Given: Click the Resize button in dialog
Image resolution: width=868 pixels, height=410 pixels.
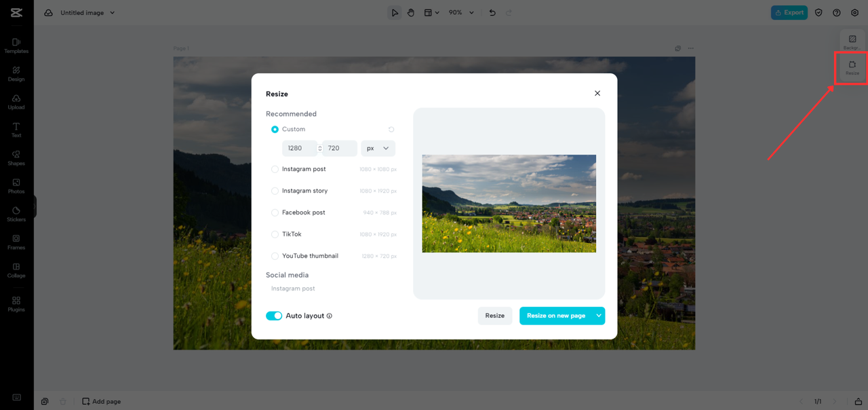Looking at the screenshot, I should (x=495, y=316).
